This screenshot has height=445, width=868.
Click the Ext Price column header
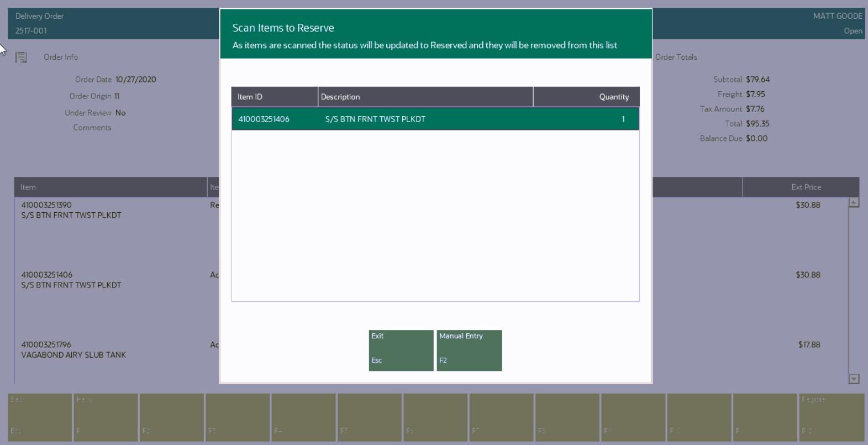point(801,187)
